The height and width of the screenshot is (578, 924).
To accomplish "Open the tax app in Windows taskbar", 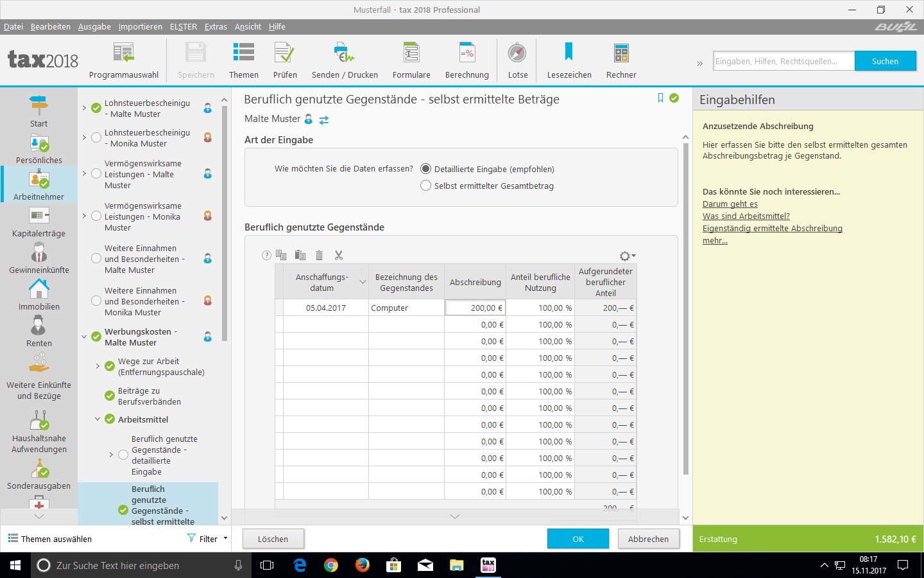I will [488, 565].
